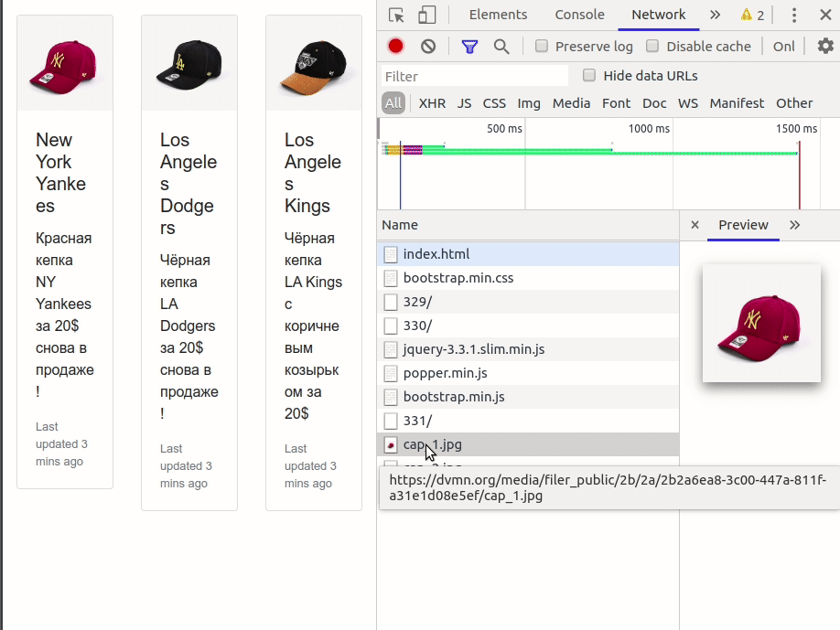This screenshot has width=840, height=630.
Task: Stop recording network log red button
Action: [396, 47]
